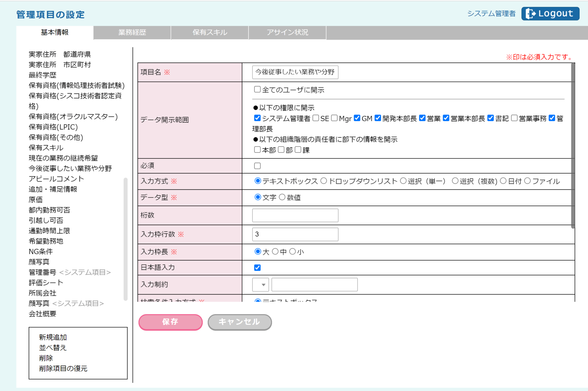
Task: Click 新規追加 in the side menu
Action: tap(53, 337)
